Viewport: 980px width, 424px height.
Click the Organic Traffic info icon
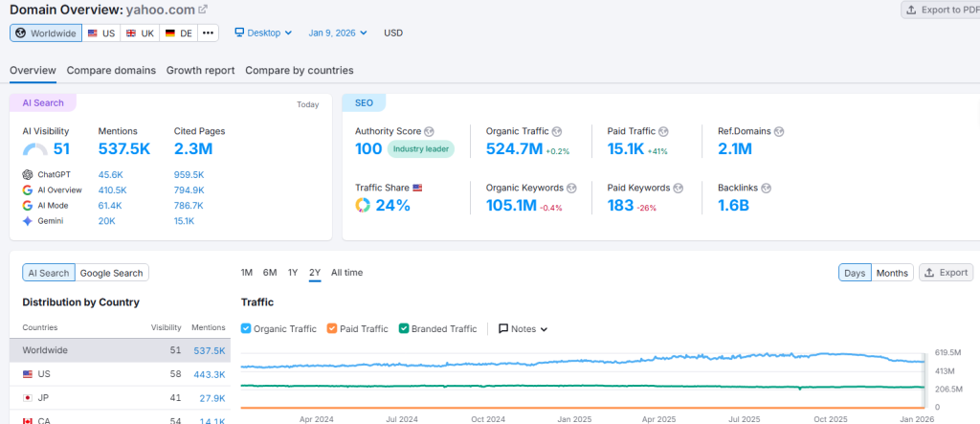click(556, 131)
